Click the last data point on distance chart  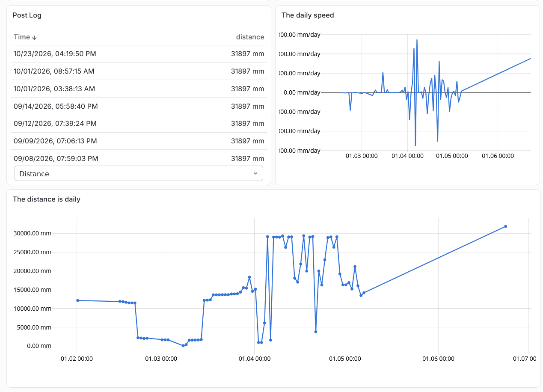point(505,226)
